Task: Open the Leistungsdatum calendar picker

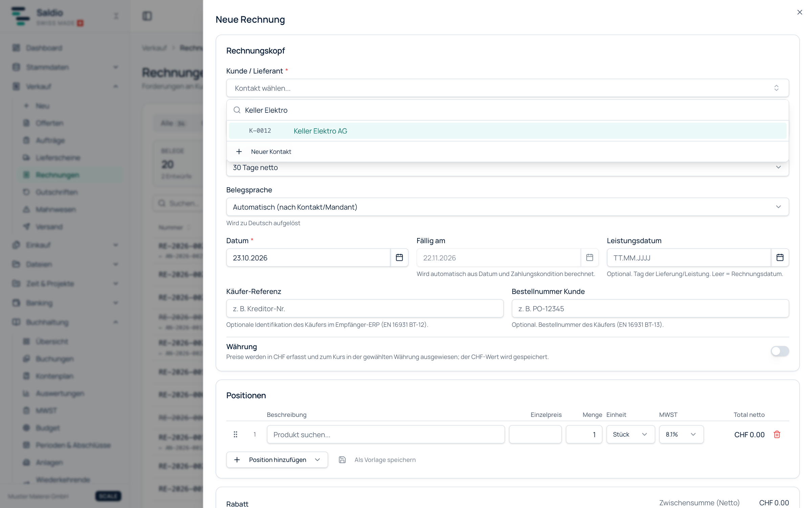Action: point(780,258)
